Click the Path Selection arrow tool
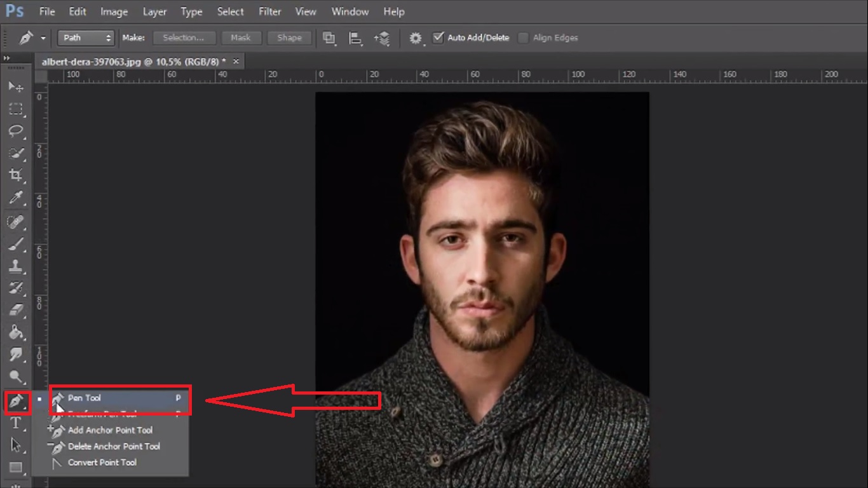 (x=16, y=445)
